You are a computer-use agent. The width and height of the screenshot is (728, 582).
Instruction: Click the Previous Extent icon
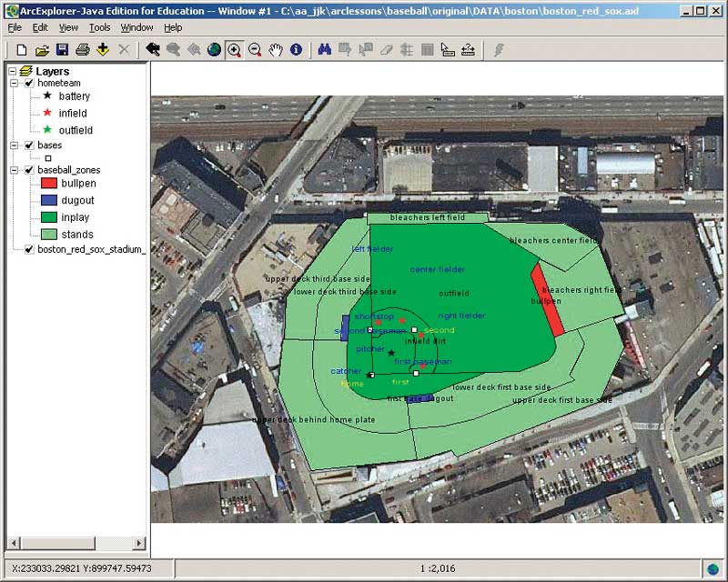coord(152,49)
